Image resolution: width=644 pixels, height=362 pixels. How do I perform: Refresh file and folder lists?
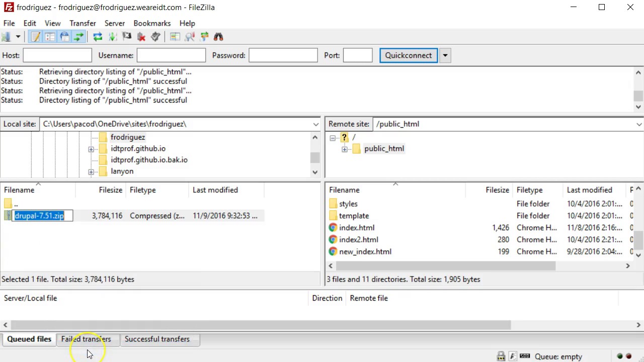coord(98,37)
